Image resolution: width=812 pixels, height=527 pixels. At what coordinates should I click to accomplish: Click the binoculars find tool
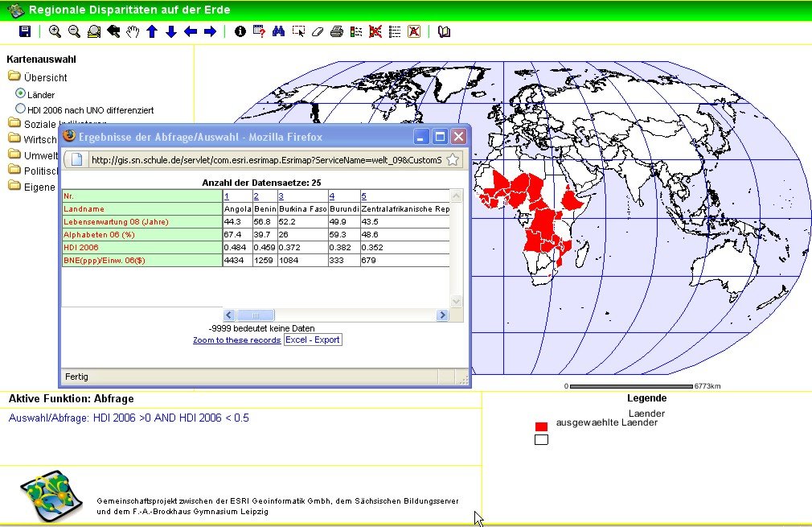pyautogui.click(x=279, y=31)
